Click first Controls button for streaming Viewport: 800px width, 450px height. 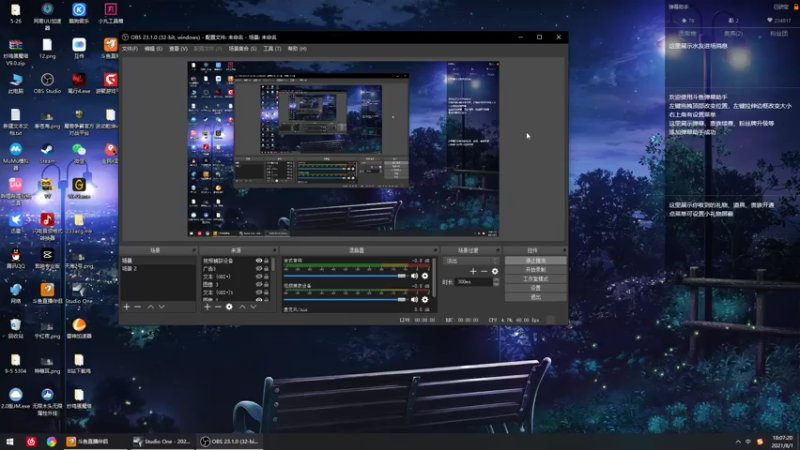535,260
